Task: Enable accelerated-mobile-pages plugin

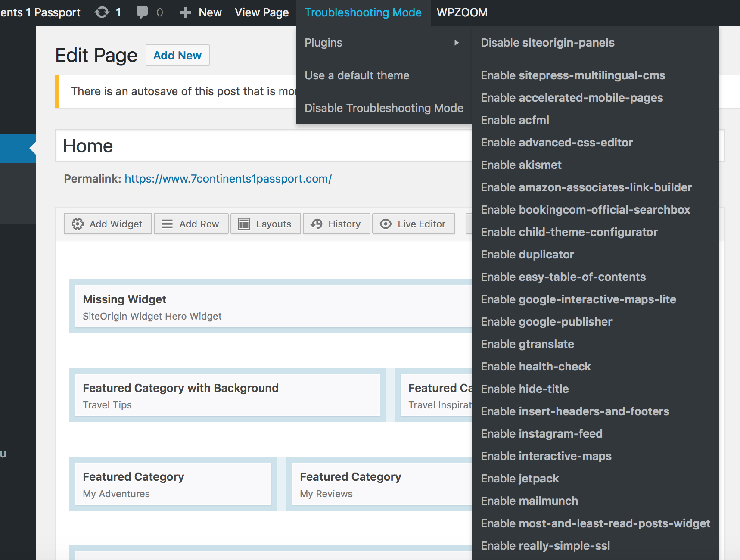Action: [x=572, y=98]
